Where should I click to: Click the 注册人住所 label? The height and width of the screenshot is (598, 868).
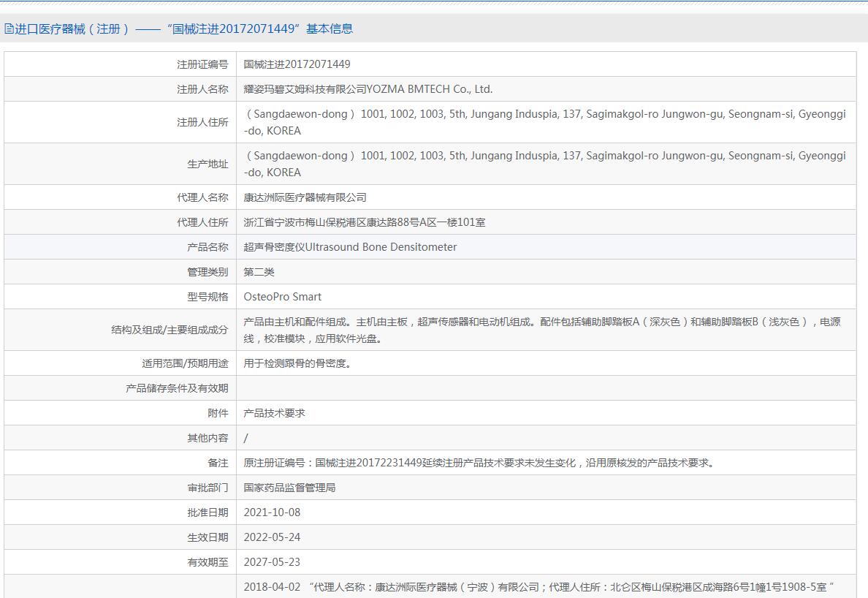(x=202, y=122)
